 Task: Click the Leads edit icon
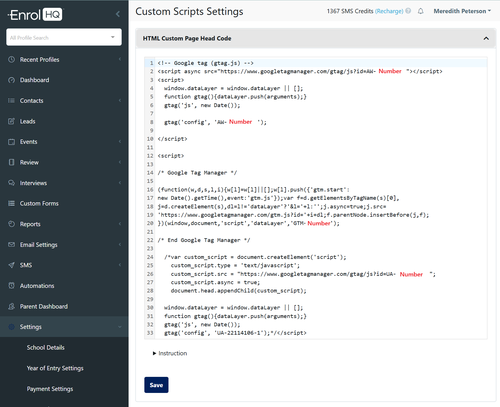click(x=12, y=121)
